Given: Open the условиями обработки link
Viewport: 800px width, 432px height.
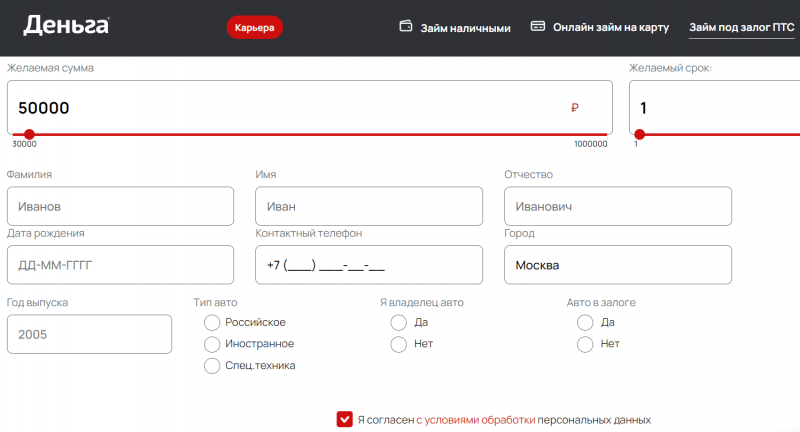Looking at the screenshot, I should tap(480, 420).
